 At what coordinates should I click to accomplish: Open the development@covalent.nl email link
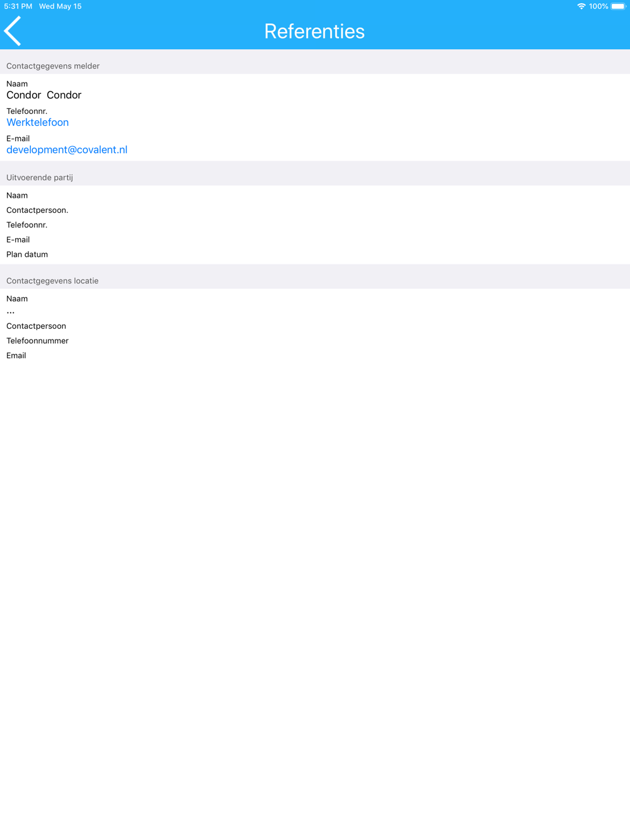(67, 150)
